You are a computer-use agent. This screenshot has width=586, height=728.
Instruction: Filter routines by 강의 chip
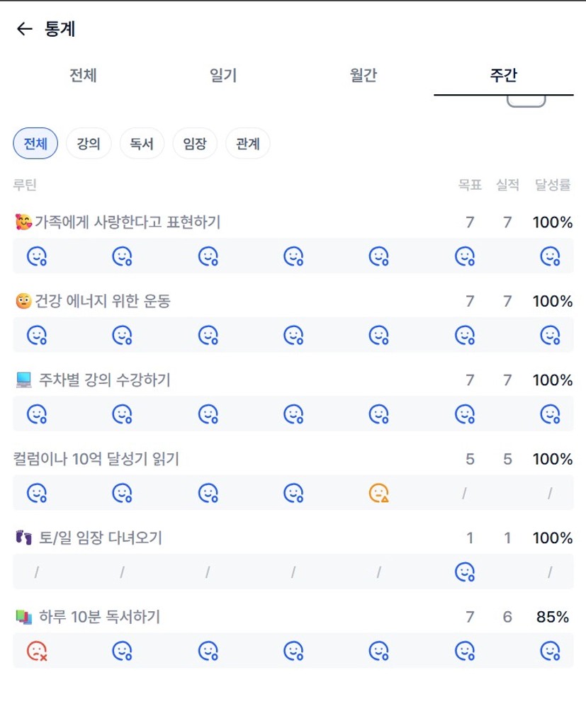click(x=89, y=144)
